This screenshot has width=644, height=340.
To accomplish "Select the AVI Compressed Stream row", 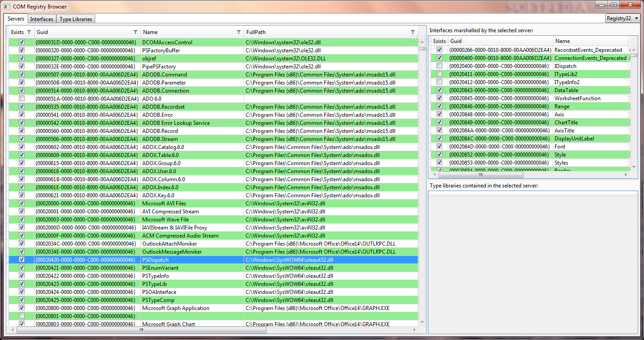I will point(213,211).
